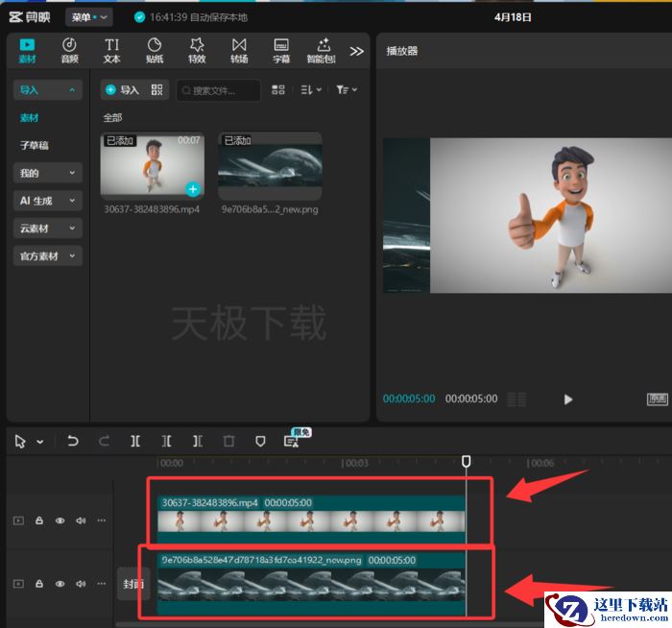Select 子草稿 in the sidebar
This screenshot has width=672, height=628.
pos(35,145)
